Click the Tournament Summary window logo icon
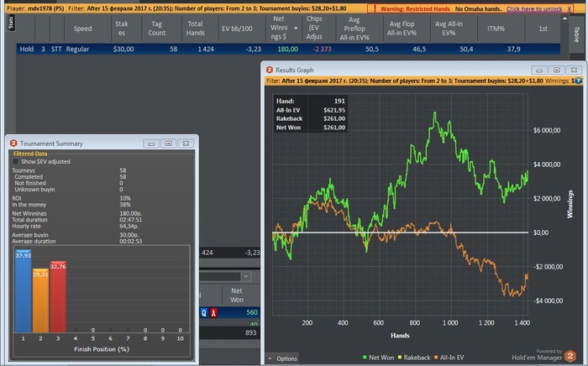 (13, 143)
